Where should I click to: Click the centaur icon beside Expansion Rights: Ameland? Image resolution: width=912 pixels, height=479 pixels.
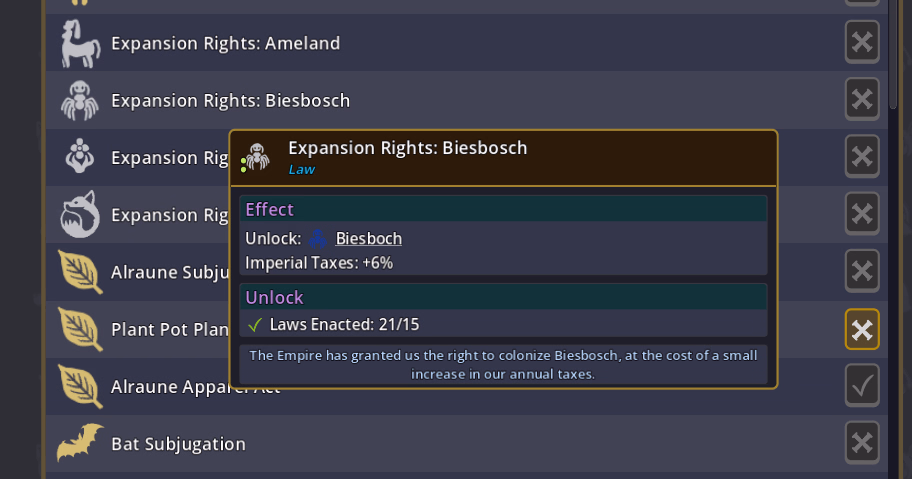point(80,43)
